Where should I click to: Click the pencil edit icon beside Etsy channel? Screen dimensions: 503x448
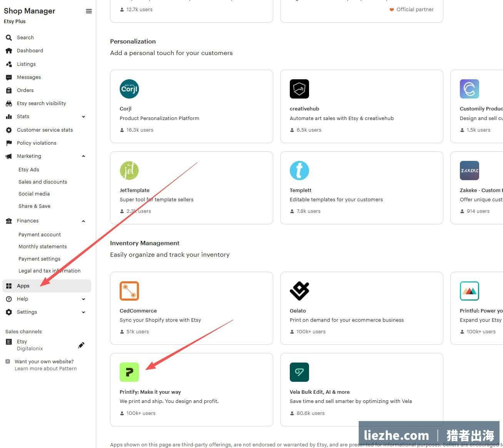[x=81, y=345]
